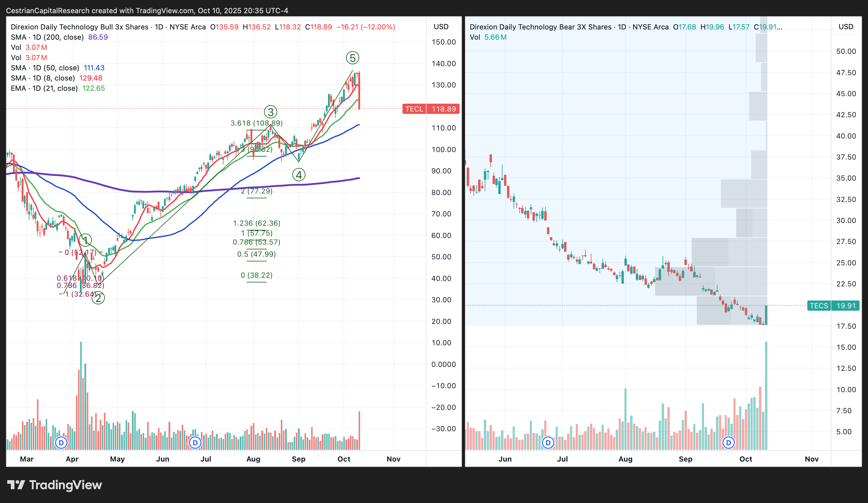The width and height of the screenshot is (868, 503).
Task: Click the dividend D marker near July on the TECL chart
Action: click(x=195, y=442)
